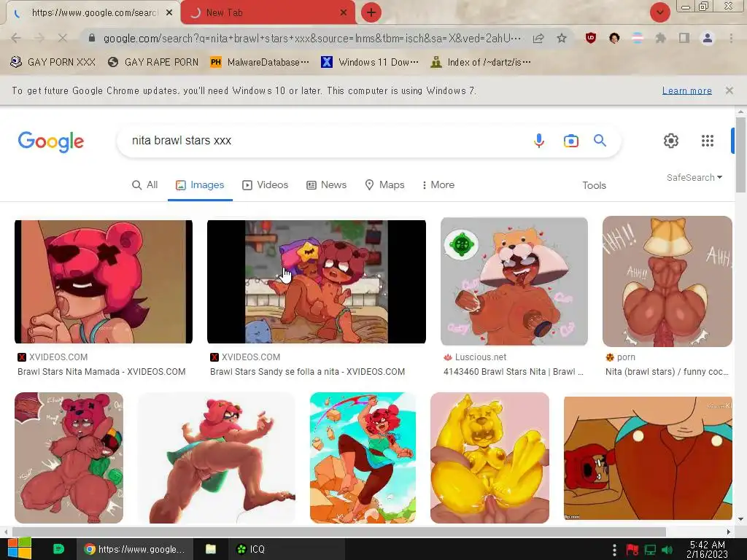Switch to the News tab

tap(326, 184)
